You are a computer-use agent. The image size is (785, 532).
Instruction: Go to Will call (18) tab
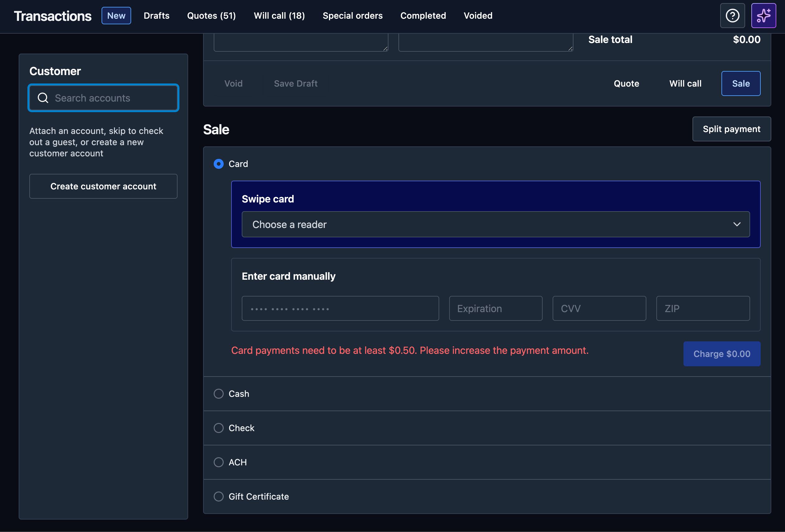pyautogui.click(x=279, y=16)
